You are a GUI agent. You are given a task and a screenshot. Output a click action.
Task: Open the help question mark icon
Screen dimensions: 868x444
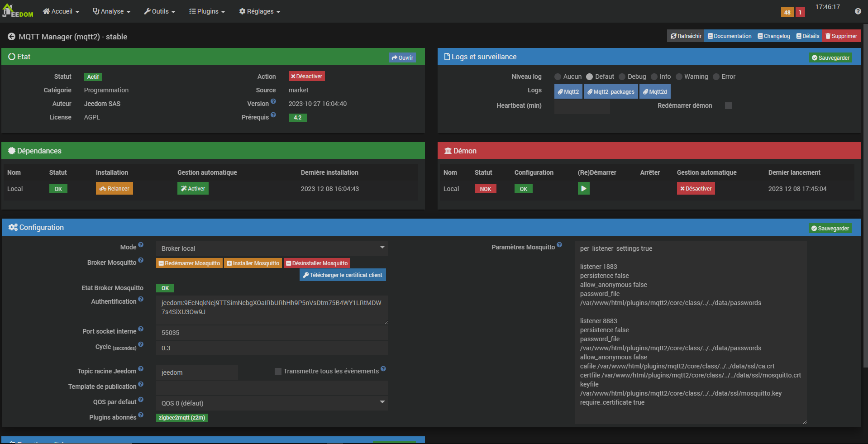858,11
